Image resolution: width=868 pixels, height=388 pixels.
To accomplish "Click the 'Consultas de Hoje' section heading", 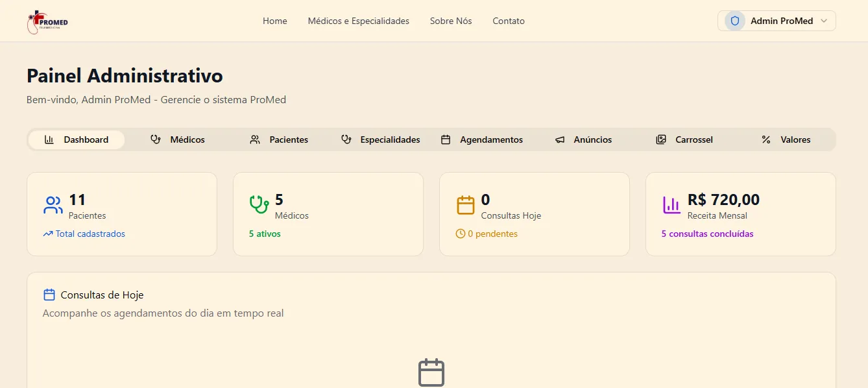I will click(x=102, y=295).
